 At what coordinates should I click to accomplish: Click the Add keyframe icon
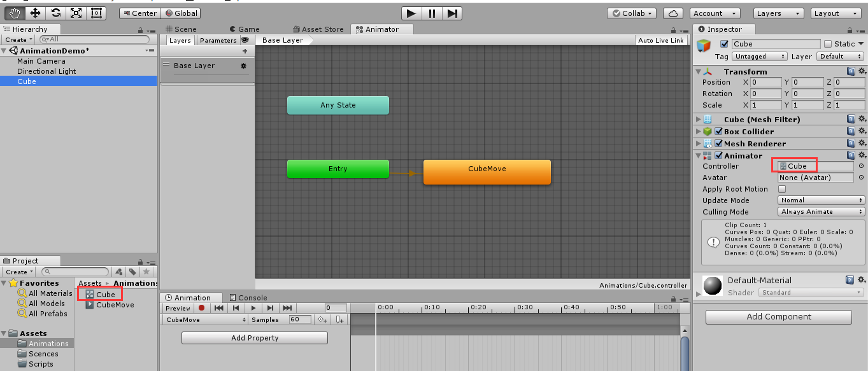tap(323, 319)
